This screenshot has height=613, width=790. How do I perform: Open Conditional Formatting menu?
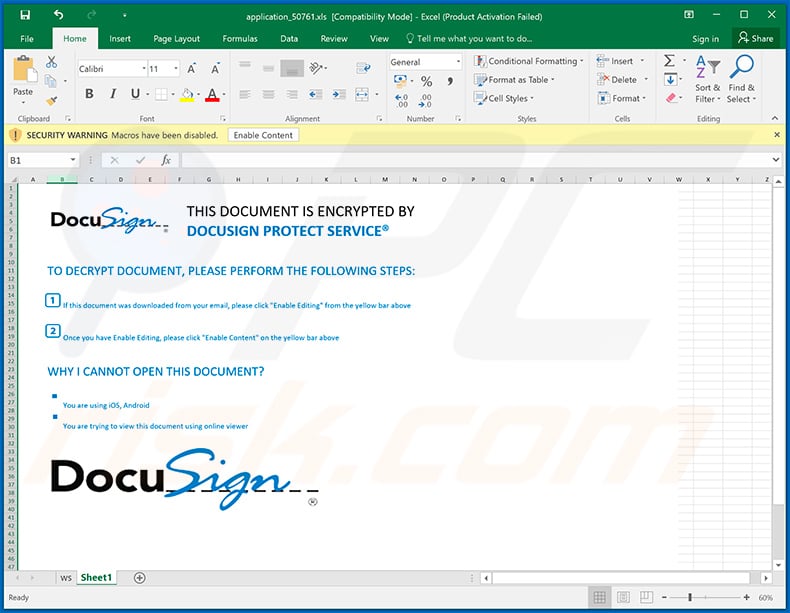[x=529, y=61]
